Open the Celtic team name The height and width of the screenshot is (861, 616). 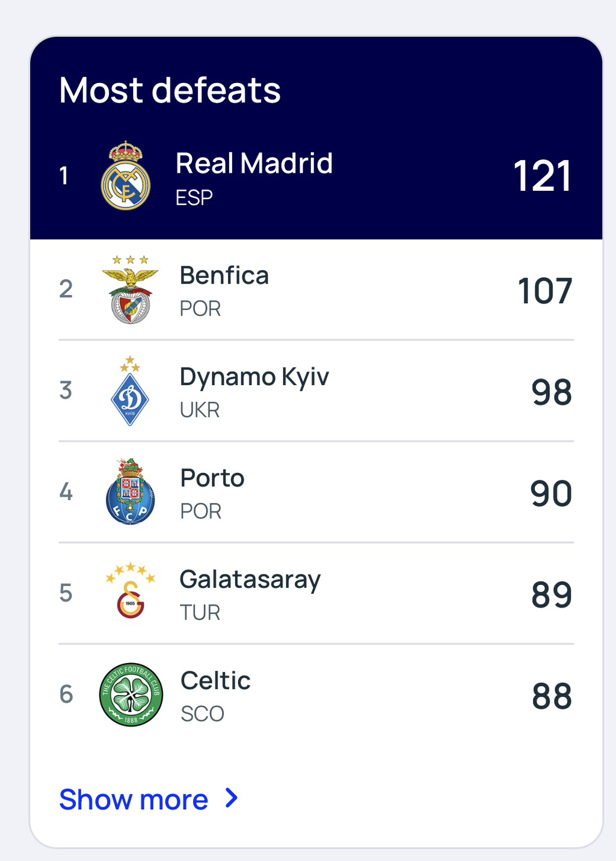pyautogui.click(x=215, y=680)
